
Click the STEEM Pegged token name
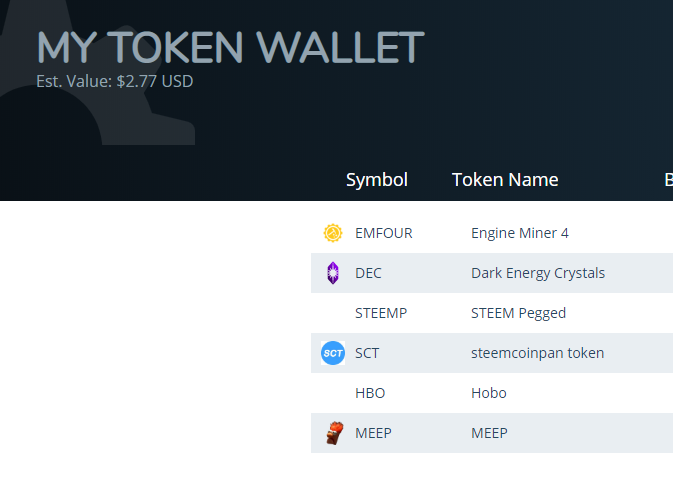(518, 313)
